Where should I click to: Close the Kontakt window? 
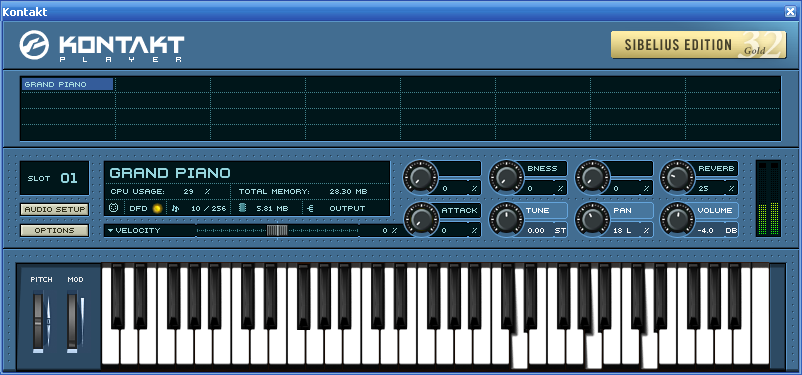790,12
